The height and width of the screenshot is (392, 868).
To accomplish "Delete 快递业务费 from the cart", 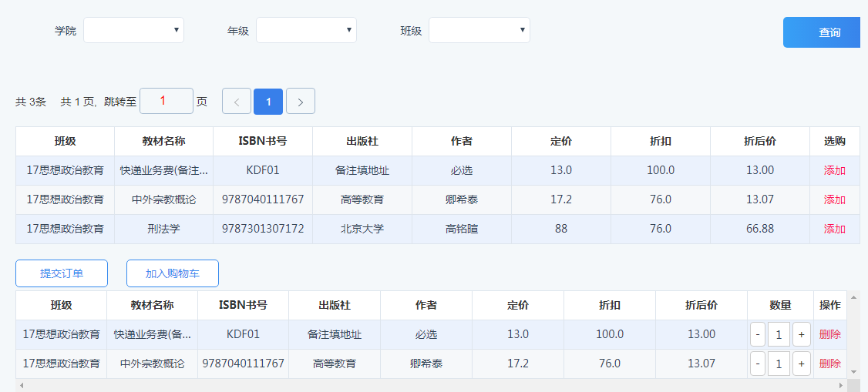I will (829, 334).
